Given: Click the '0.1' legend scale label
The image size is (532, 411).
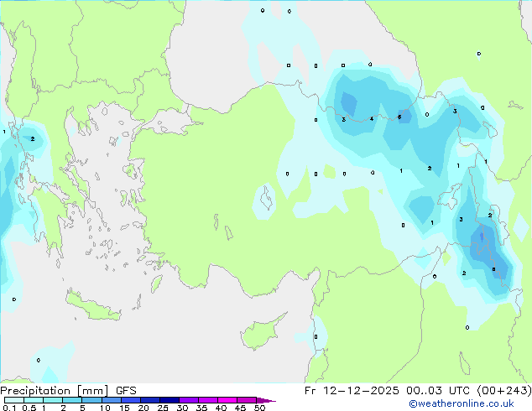Looking at the screenshot, I should click(9, 408).
